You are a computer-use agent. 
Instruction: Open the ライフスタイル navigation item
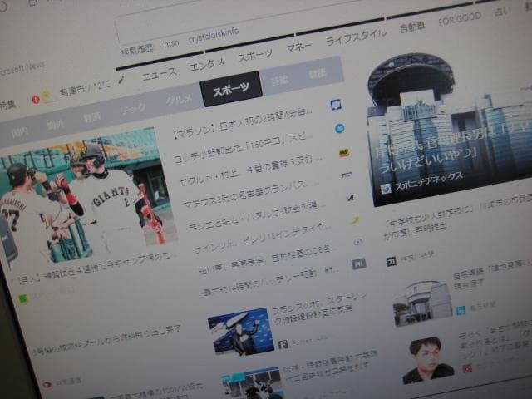[356, 37]
